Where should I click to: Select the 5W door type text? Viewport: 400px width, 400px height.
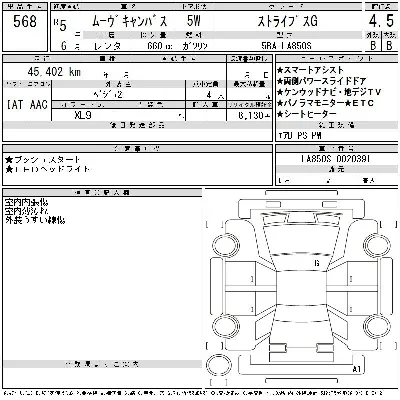click(x=194, y=21)
